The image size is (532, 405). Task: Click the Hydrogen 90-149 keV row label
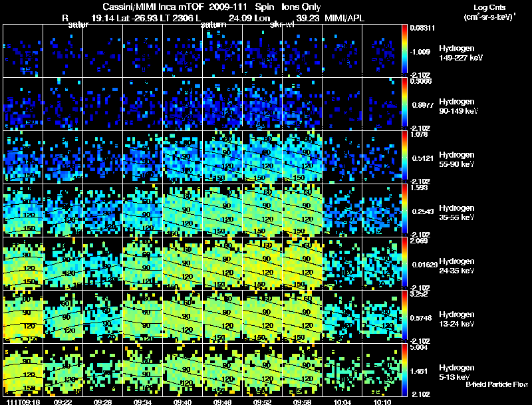[458, 106]
